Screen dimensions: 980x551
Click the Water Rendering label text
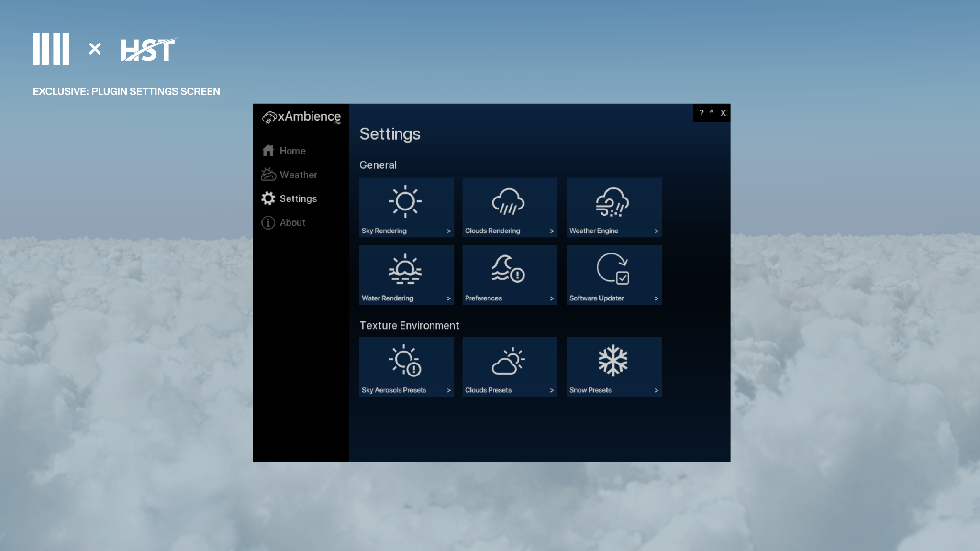(387, 298)
